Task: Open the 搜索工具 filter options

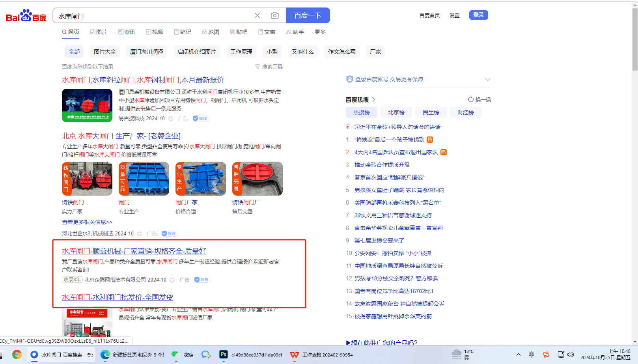Action: coord(269,67)
